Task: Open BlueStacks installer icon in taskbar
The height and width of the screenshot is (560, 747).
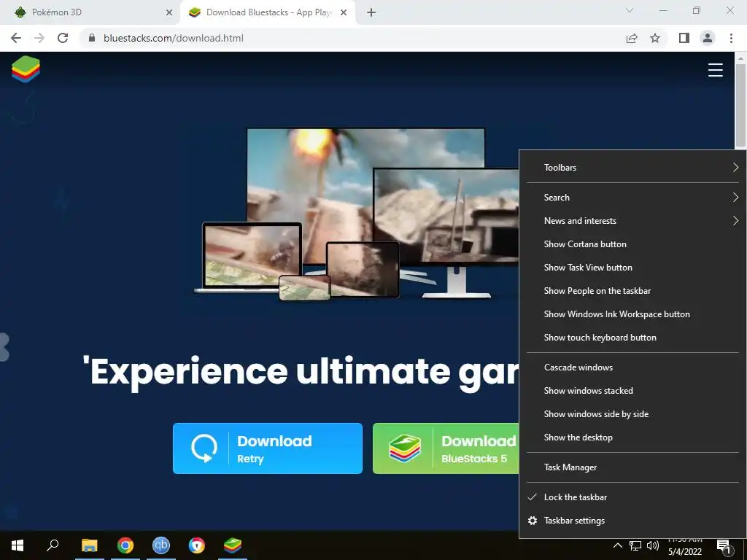Action: (233, 545)
